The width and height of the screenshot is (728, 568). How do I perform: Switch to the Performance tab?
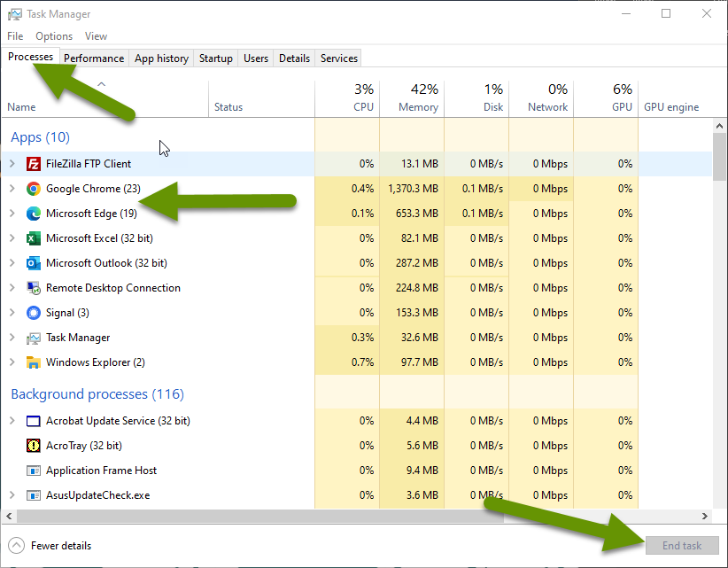94,58
